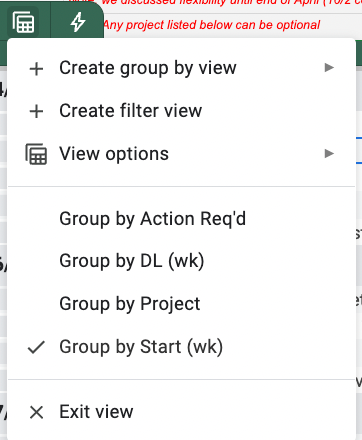The width and height of the screenshot is (362, 440).
Task: Click the plus icon beside Create group by view
Action: coord(36,69)
